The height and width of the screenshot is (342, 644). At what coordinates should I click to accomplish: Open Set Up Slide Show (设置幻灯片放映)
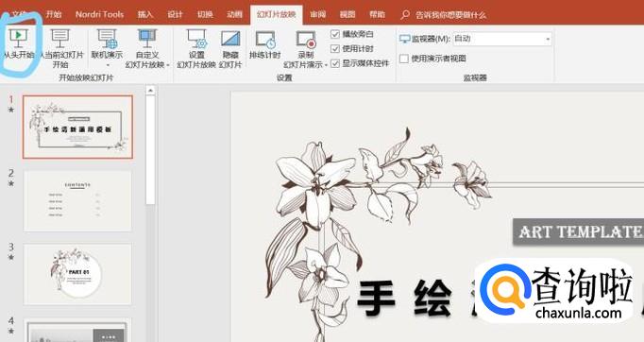coord(196,48)
